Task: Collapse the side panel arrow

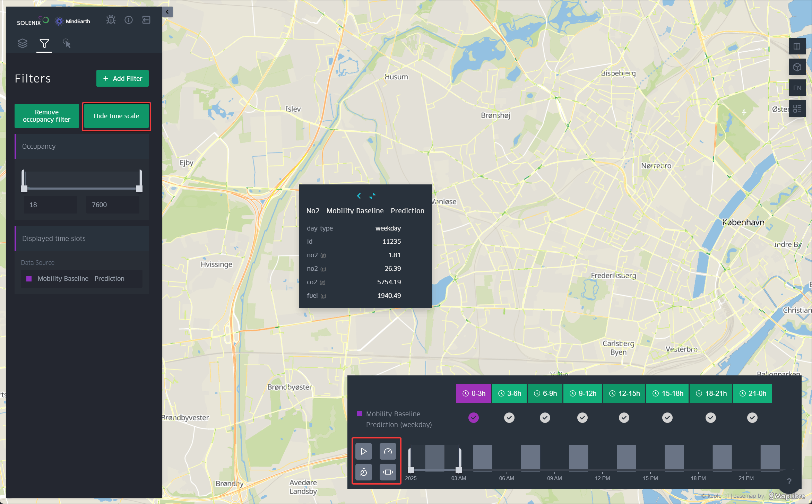Action: (x=167, y=12)
